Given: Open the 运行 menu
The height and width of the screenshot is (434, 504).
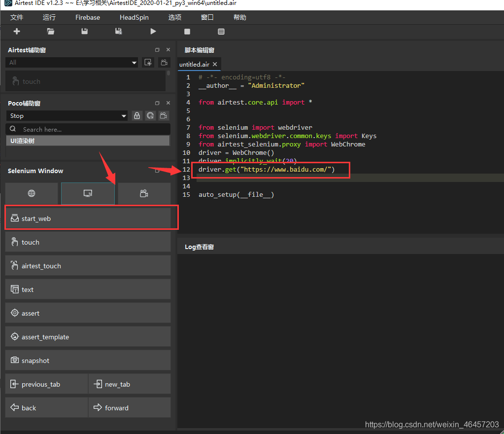Looking at the screenshot, I should [49, 17].
